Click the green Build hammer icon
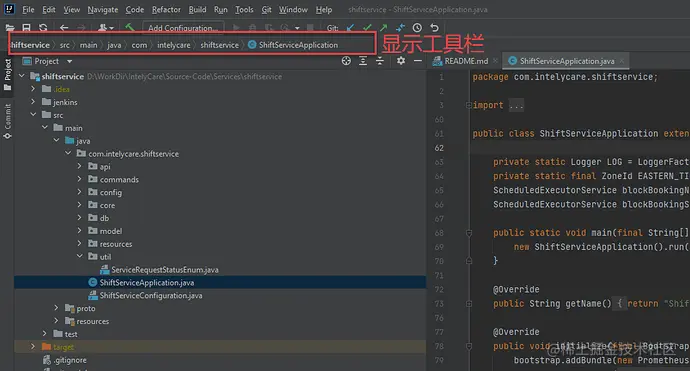The width and height of the screenshot is (690, 371). (129, 28)
